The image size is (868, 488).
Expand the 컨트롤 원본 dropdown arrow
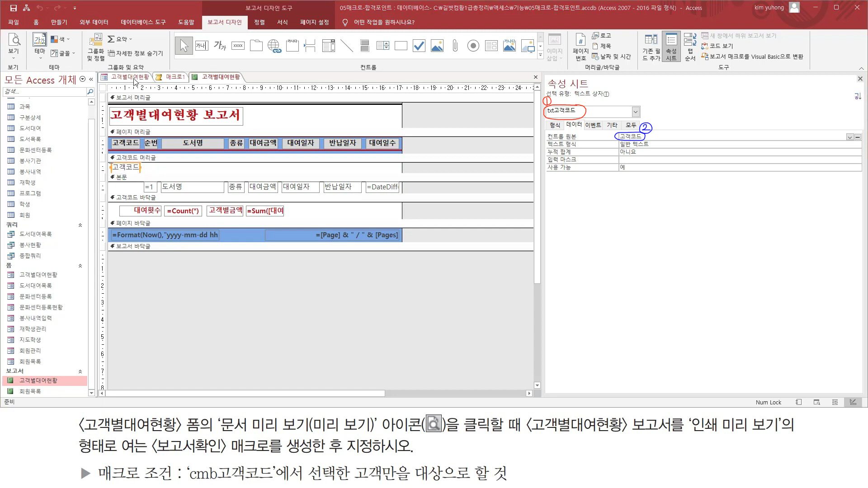[849, 137]
